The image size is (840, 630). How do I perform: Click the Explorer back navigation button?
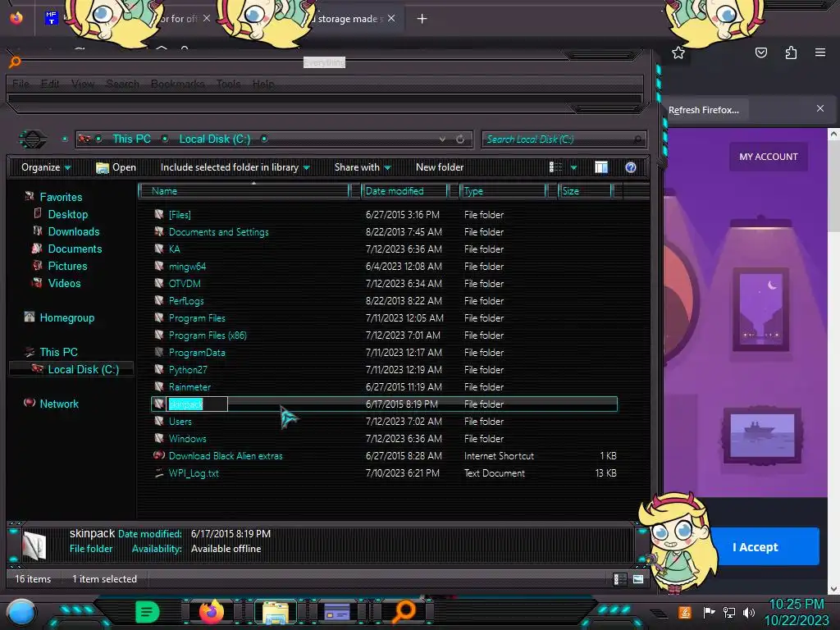pos(32,139)
